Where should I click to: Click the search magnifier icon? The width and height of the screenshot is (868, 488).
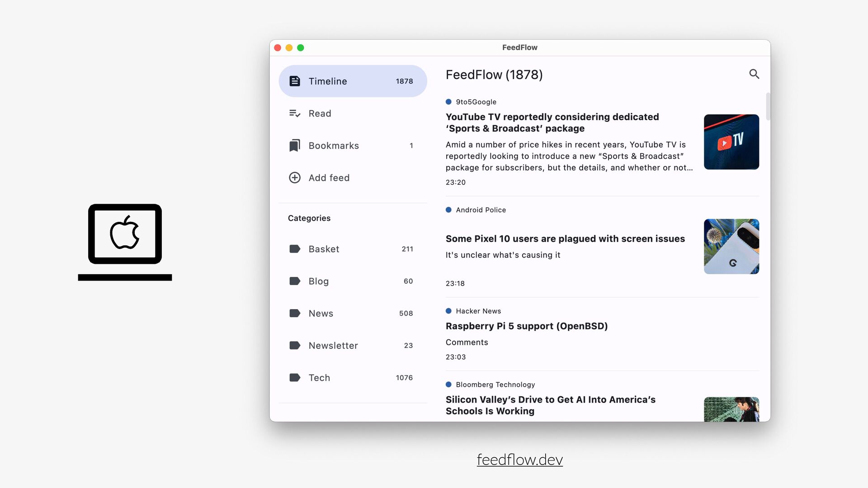[x=754, y=74]
